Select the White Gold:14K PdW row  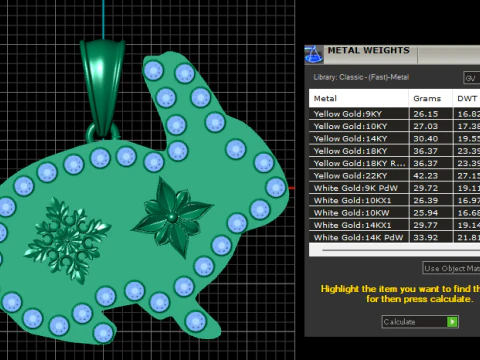394,237
